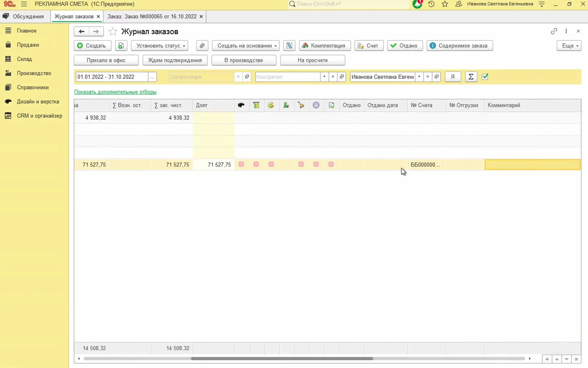Toggle the Я filter button

pos(453,77)
